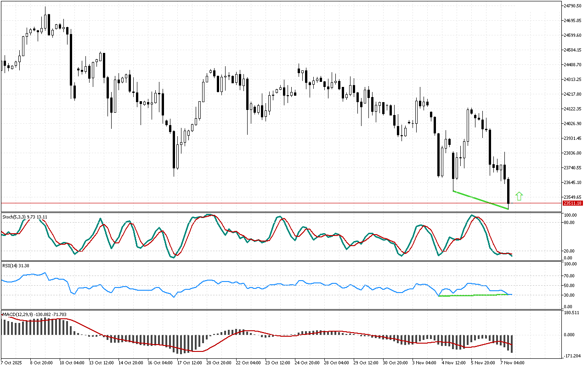This screenshot has width=588, height=368.
Task: Click the 7 Nov 04:00 time label
Action: click(513, 363)
